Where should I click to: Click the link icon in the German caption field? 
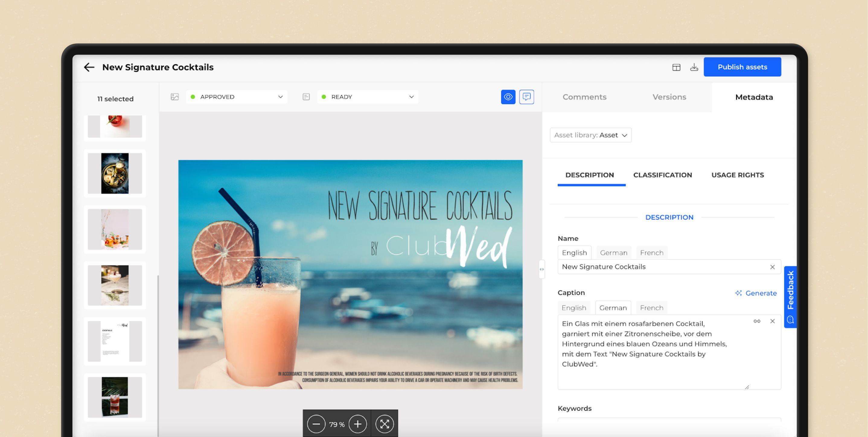pos(757,321)
